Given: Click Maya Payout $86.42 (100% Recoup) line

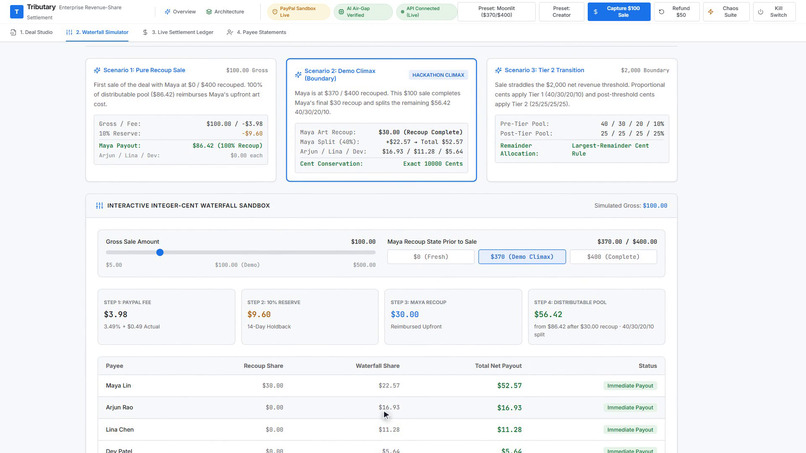Looking at the screenshot, I should coord(180,146).
